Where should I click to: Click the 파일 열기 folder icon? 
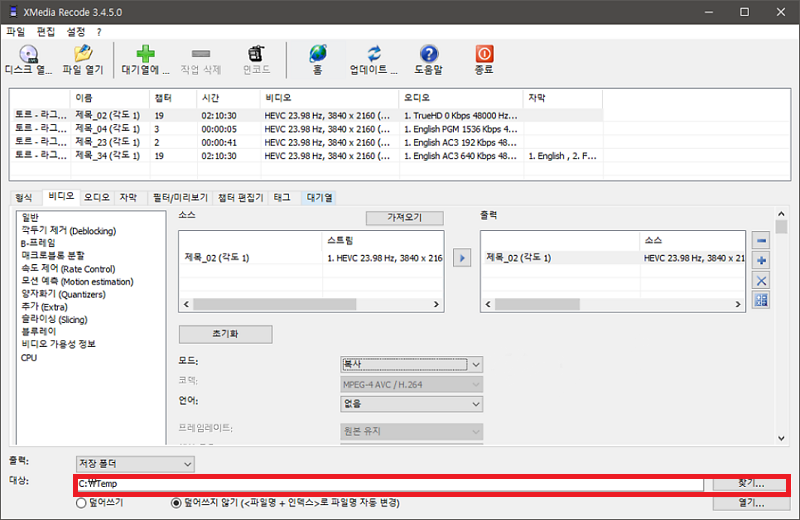coord(83,54)
